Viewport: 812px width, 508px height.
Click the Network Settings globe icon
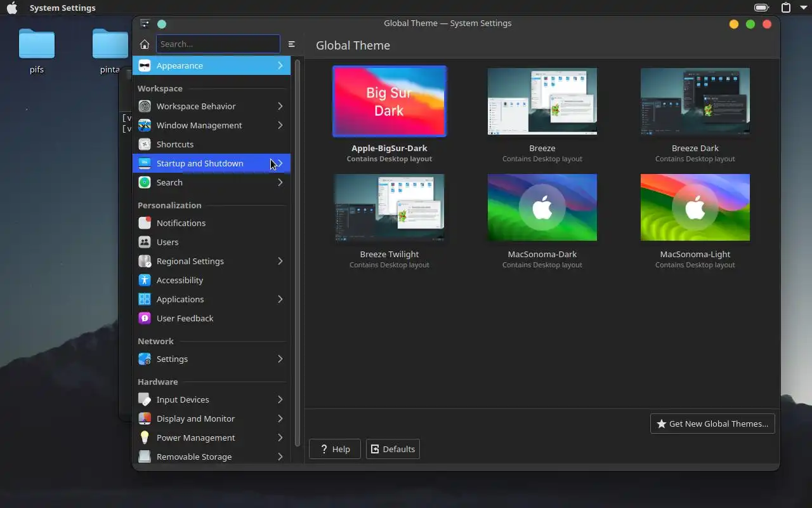[145, 359]
